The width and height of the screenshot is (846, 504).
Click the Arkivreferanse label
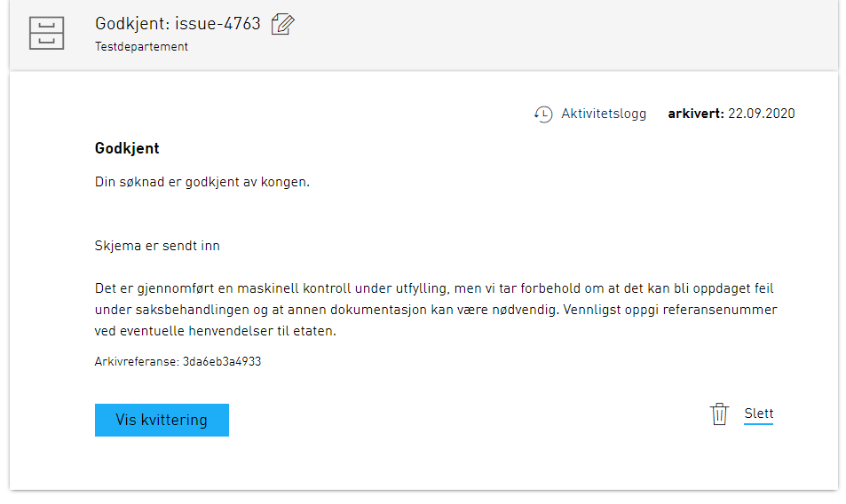137,362
